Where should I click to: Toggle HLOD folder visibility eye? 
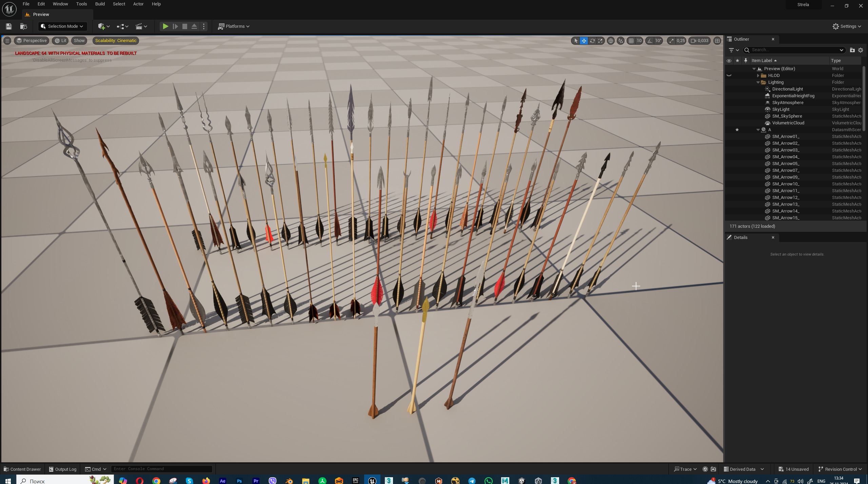(x=729, y=76)
